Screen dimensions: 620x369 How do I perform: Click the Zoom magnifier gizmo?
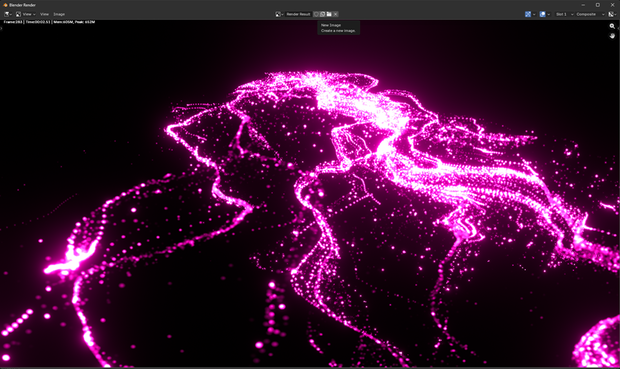click(612, 26)
